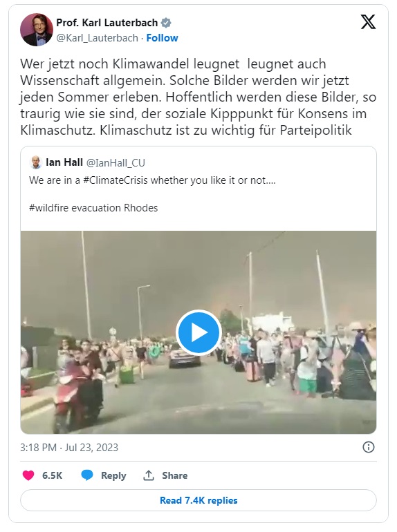This screenshot has width=397, height=532.
Task: Click the verified badge next to Lauterbach
Action: point(166,23)
